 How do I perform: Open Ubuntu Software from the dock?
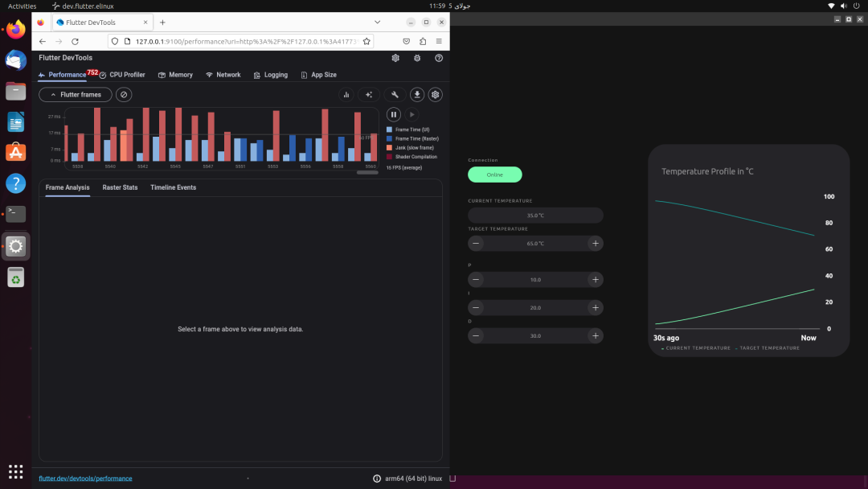pos(15,153)
